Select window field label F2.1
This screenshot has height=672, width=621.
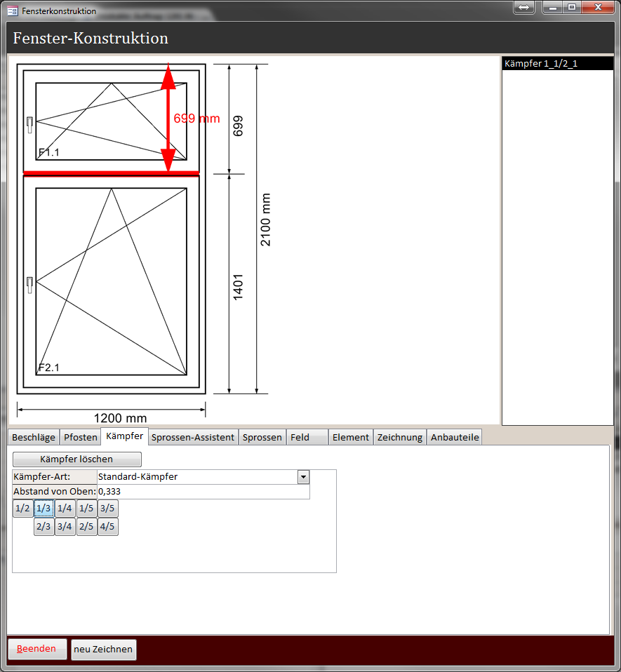(x=49, y=368)
